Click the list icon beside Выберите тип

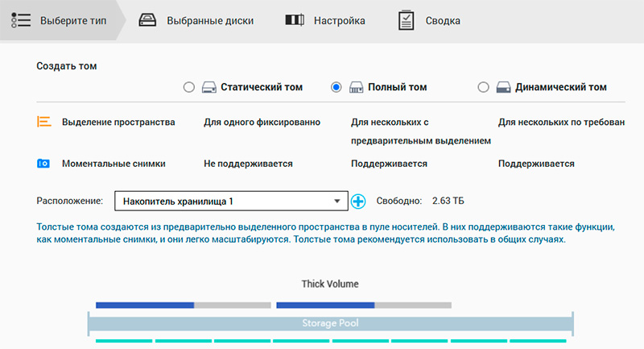[22, 20]
